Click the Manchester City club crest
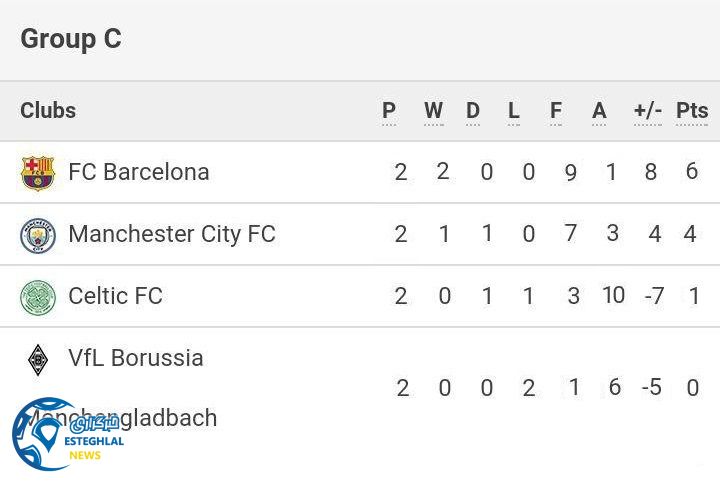The height and width of the screenshot is (491, 720). point(38,235)
